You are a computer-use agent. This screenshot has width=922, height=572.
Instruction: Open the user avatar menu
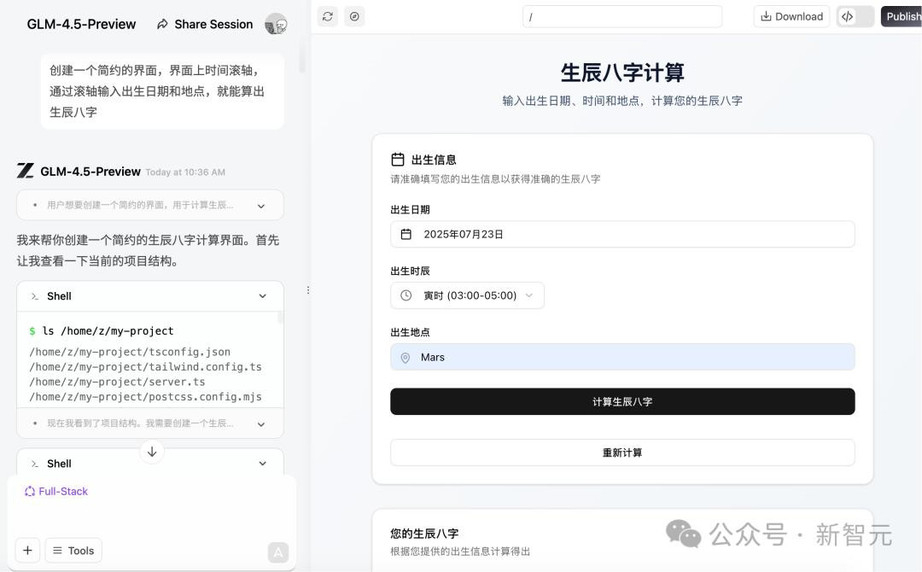(276, 24)
